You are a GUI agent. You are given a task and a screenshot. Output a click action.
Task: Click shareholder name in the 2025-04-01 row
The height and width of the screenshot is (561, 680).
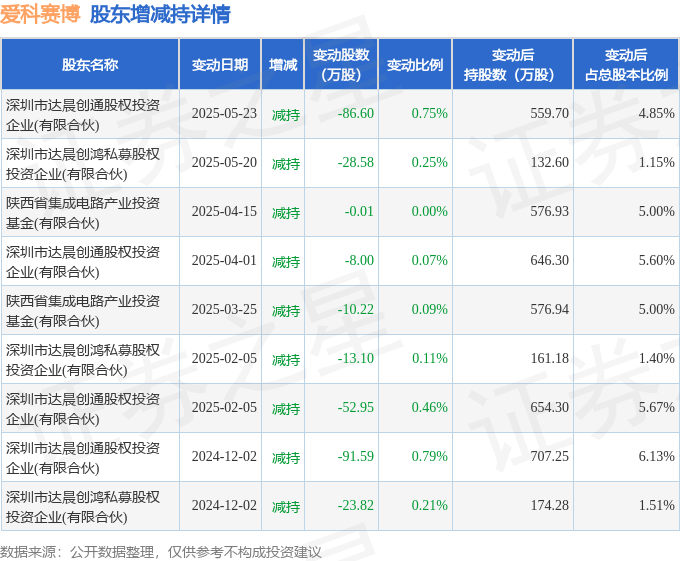83,262
